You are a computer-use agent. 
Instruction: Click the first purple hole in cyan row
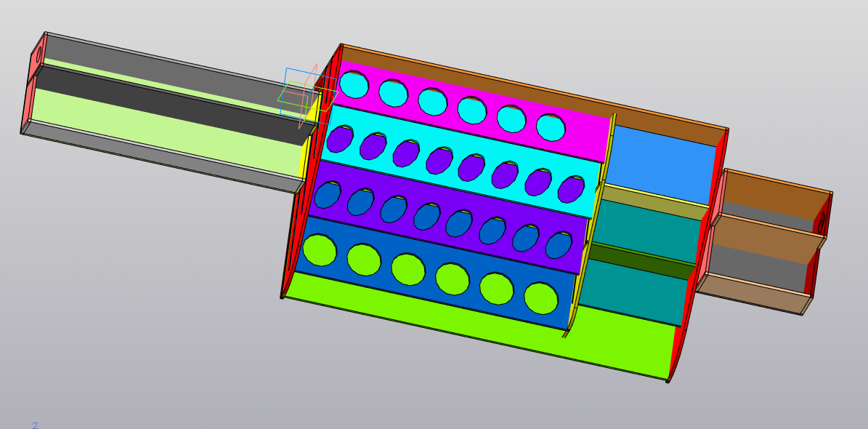tap(339, 139)
